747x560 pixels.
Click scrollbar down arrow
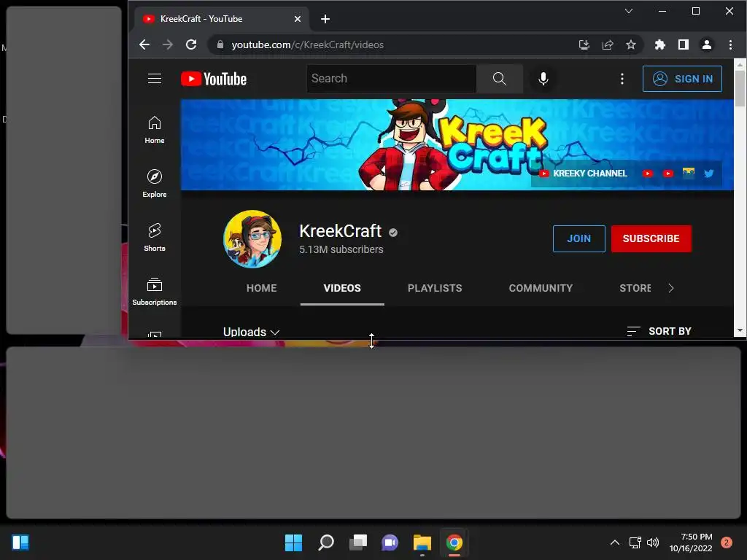pos(740,330)
